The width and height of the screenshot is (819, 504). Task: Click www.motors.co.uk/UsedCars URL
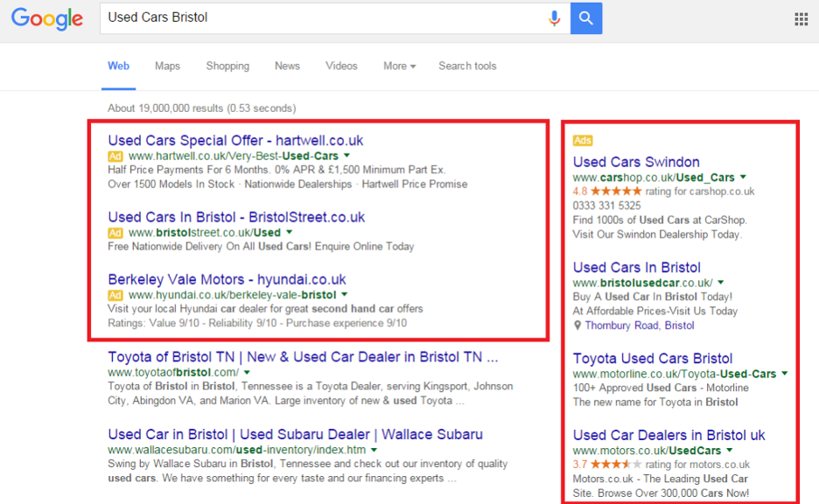[647, 451]
